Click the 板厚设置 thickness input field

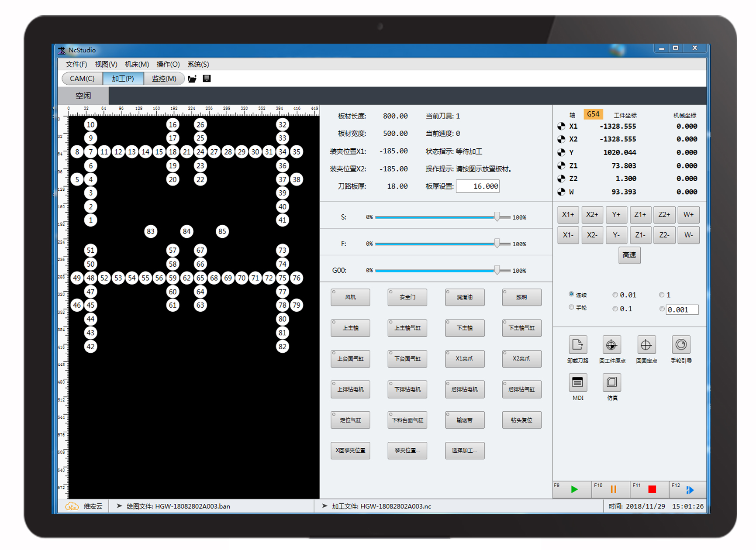tap(478, 186)
